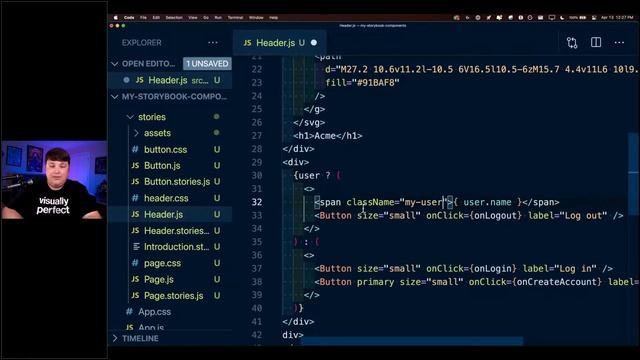Click hash icon of App.css
The width and height of the screenshot is (640, 360).
click(x=129, y=312)
